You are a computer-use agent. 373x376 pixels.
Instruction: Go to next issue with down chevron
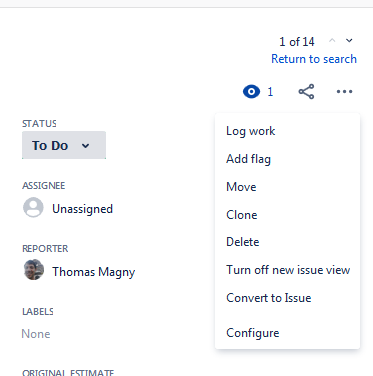[349, 41]
